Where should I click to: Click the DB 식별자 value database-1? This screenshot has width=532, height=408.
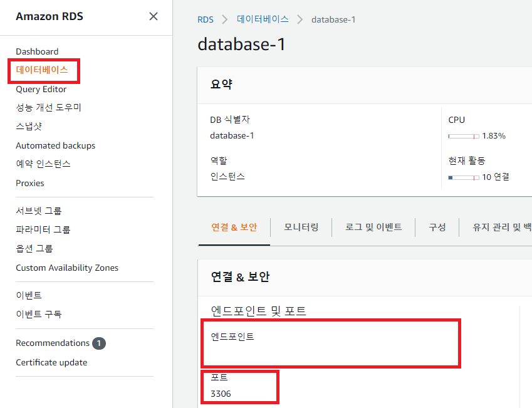click(232, 136)
